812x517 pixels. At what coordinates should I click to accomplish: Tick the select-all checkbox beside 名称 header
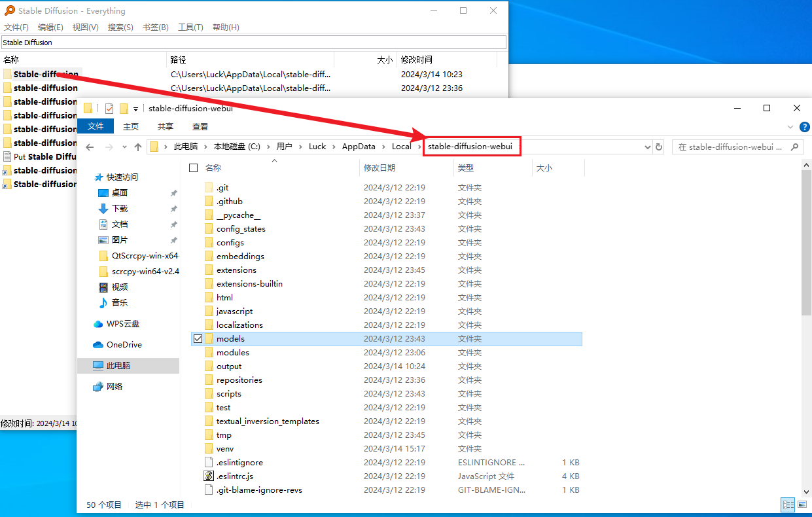point(193,168)
